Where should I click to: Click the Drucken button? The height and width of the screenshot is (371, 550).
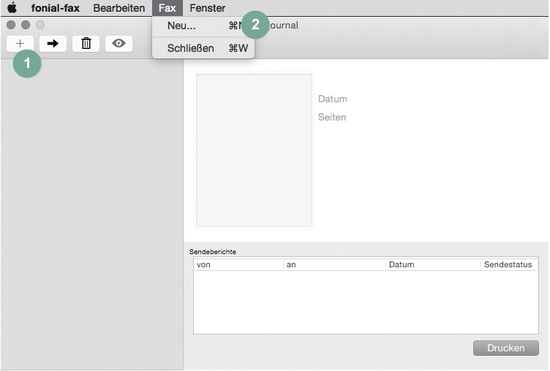tap(506, 348)
